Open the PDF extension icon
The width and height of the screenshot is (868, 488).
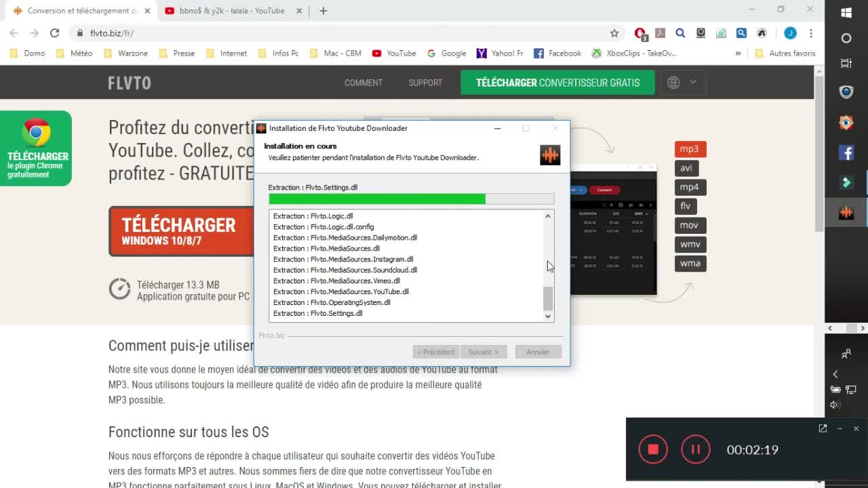[x=660, y=33]
